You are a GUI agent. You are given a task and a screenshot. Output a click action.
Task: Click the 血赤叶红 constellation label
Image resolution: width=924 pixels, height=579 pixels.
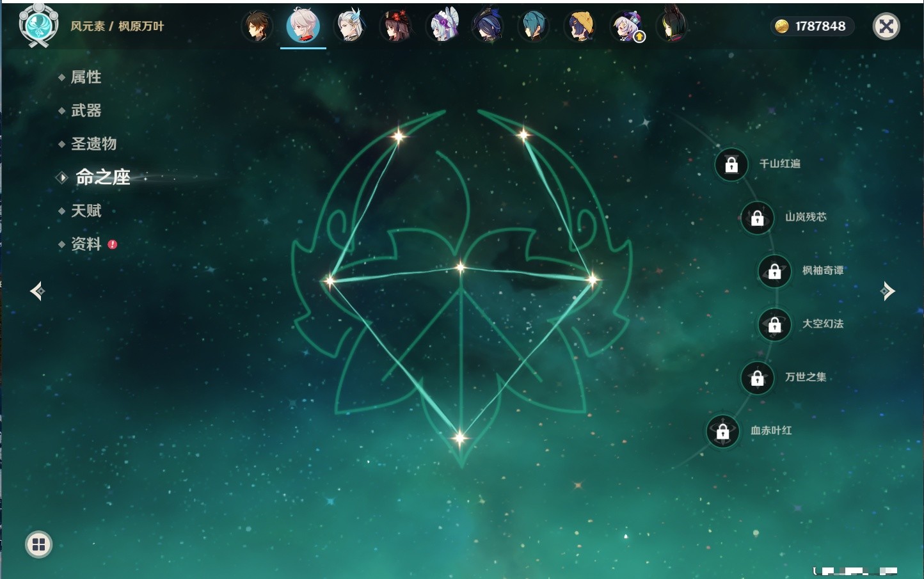(771, 431)
